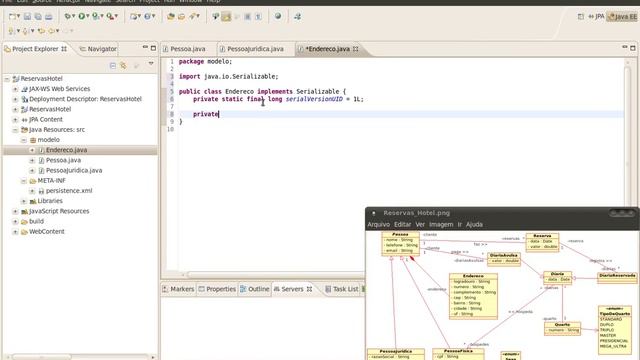This screenshot has height=360, width=640.
Task: Open Imagem menu in image viewer
Action: [441, 224]
